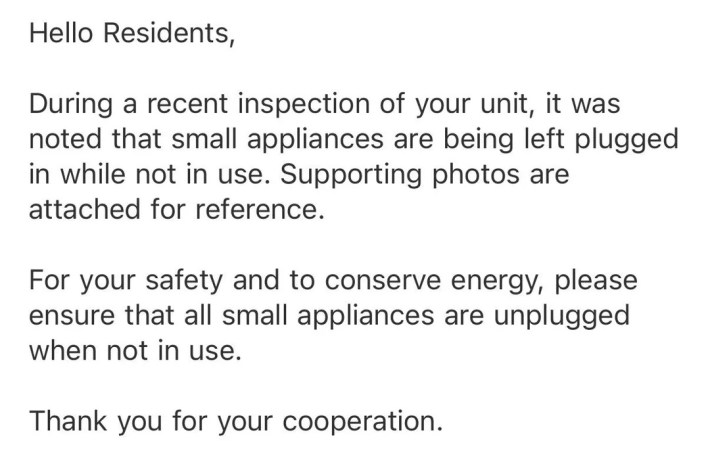This screenshot has height=464, width=710.
Task: Click the line "when not in use."
Action: pos(136,351)
